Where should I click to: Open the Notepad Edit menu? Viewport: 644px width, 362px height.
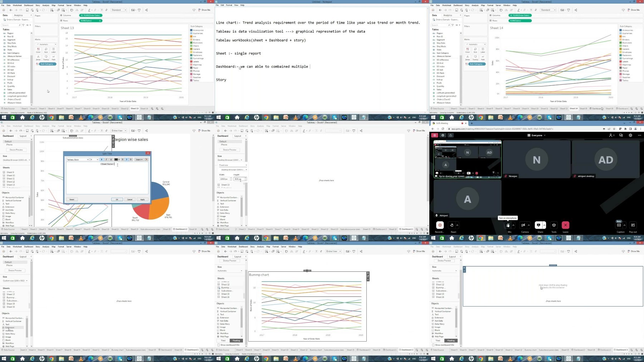tap(222, 5)
